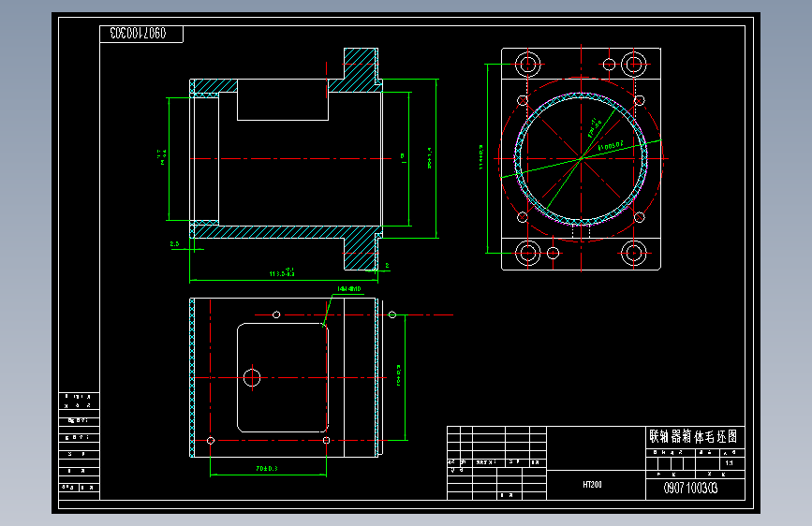Viewport: 812px width, 526px height.
Task: Click the title text 联轴器箱体毛坯图
Action: pos(693,436)
